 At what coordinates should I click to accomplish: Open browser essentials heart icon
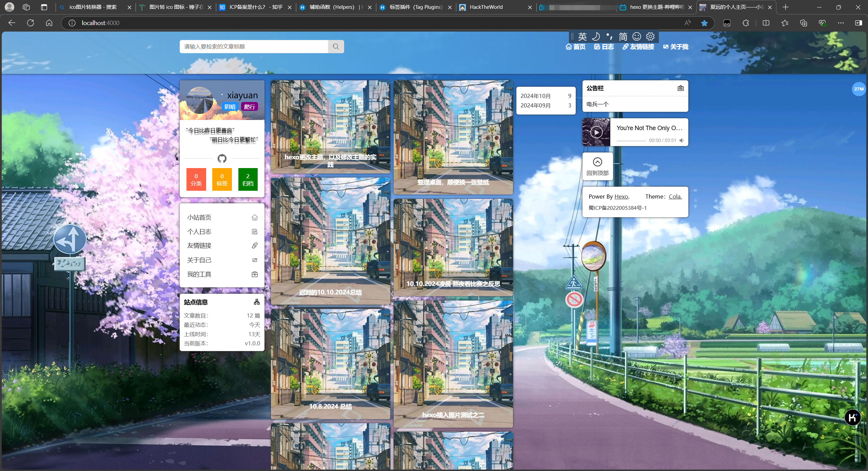click(x=822, y=23)
